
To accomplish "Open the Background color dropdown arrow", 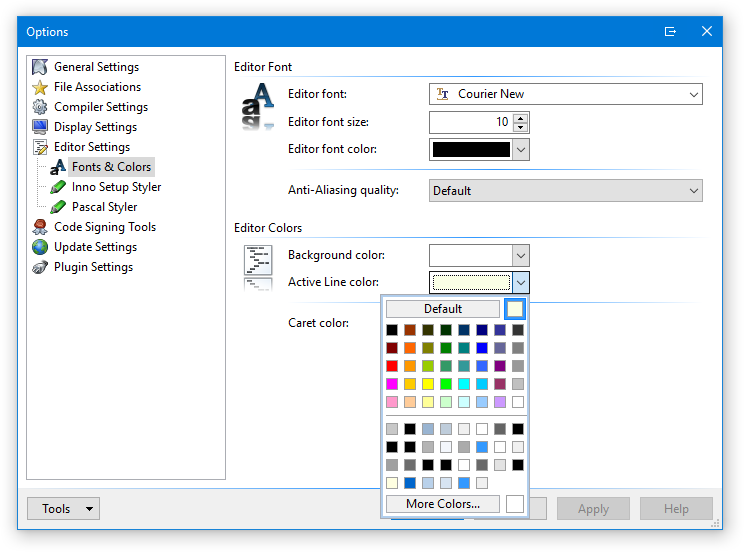I will 520,256.
